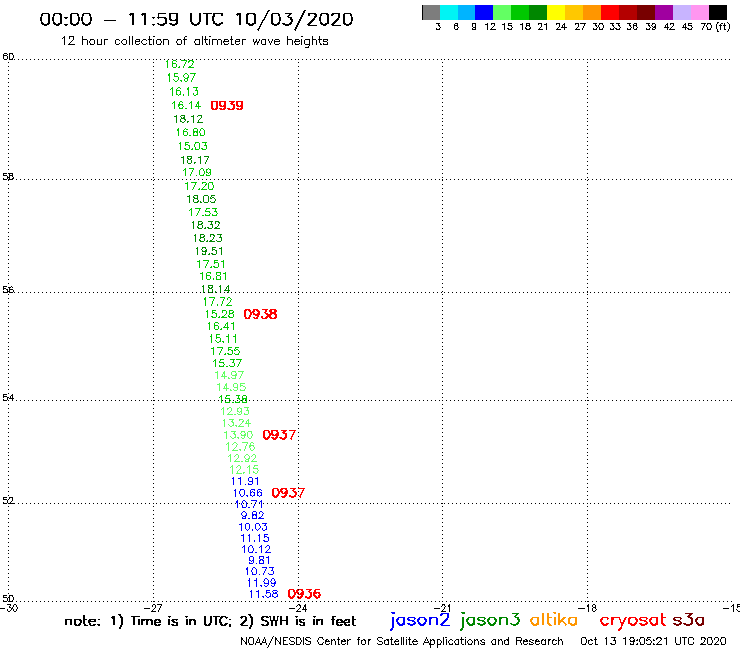The image size is (740, 650).
Task: Select wave height value 15.28
Action: [x=219, y=314]
